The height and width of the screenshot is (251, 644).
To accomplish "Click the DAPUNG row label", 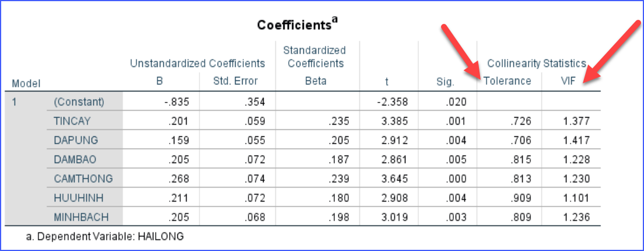I will [75, 140].
